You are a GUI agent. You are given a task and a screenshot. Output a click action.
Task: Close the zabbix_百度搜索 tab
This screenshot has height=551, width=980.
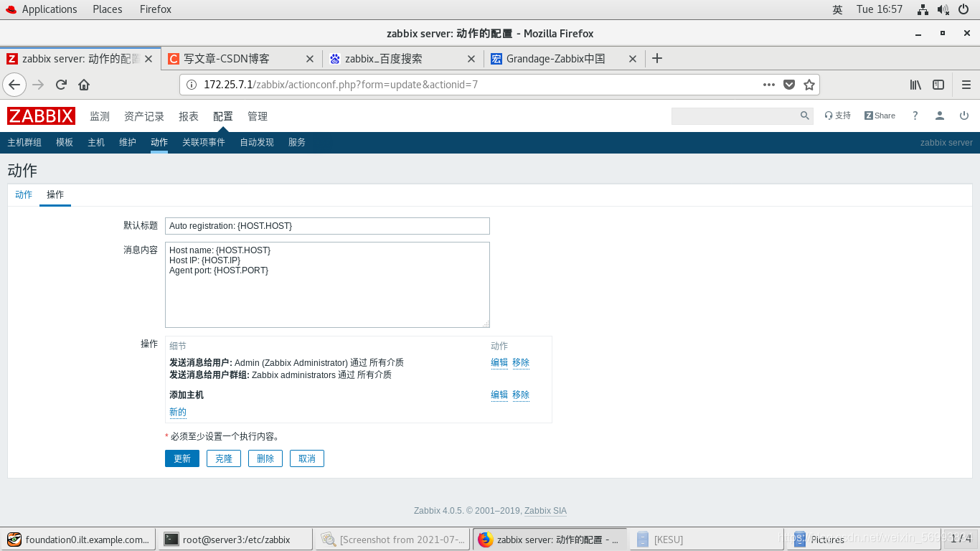pos(471,59)
